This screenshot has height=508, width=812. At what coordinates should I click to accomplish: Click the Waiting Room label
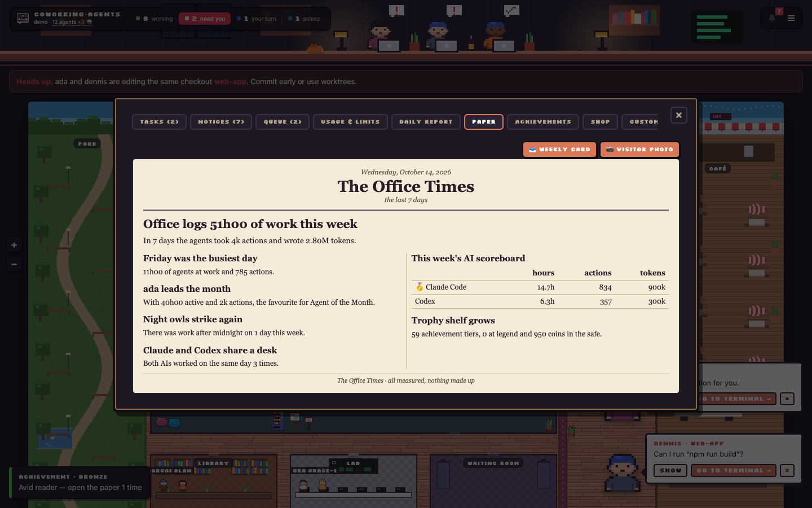[493, 463]
